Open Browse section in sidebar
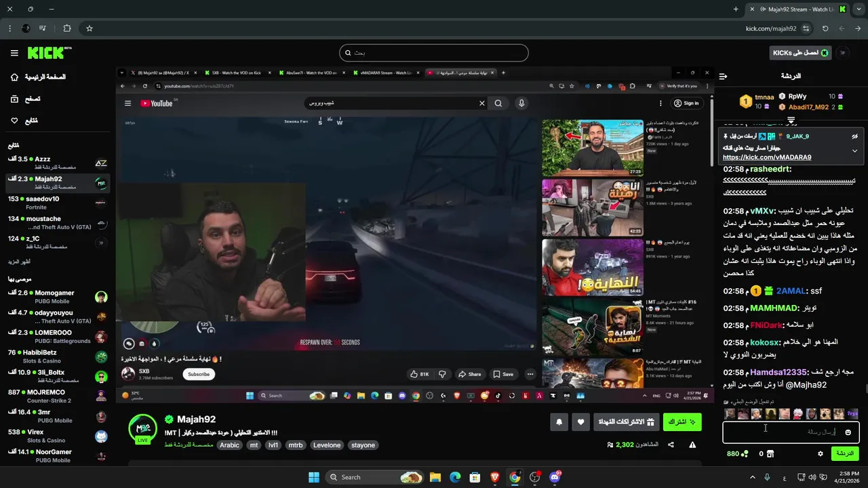 pyautogui.click(x=25, y=99)
